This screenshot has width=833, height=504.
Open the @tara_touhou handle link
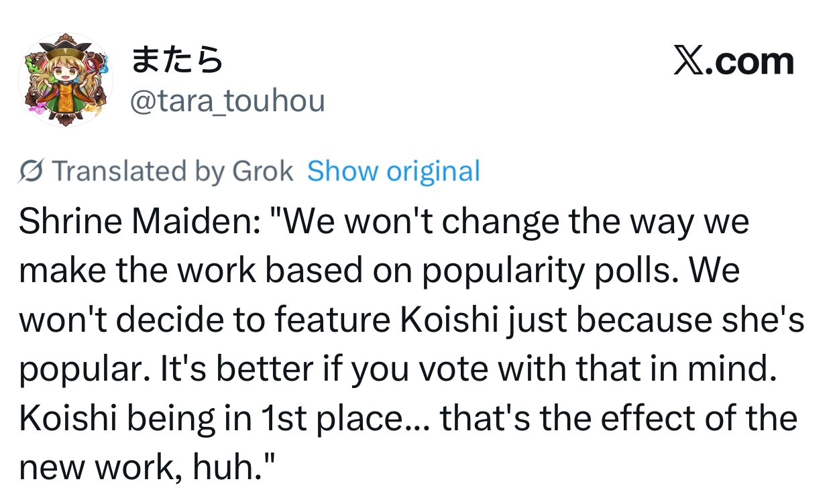point(227,101)
